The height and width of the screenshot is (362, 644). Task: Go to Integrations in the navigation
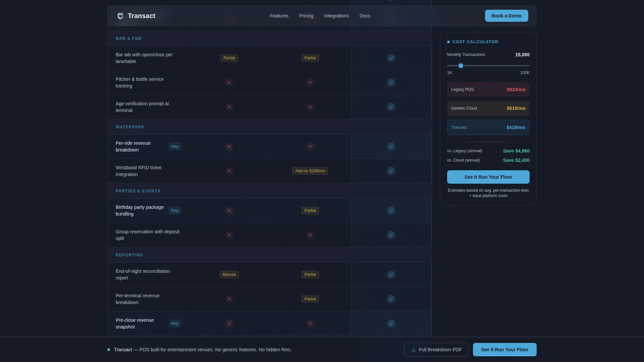[x=336, y=16]
